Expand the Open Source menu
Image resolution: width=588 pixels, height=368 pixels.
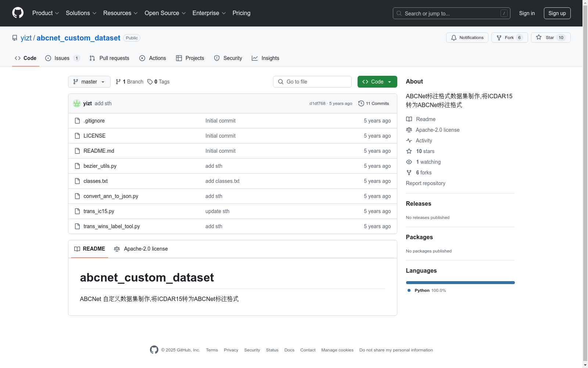point(165,13)
